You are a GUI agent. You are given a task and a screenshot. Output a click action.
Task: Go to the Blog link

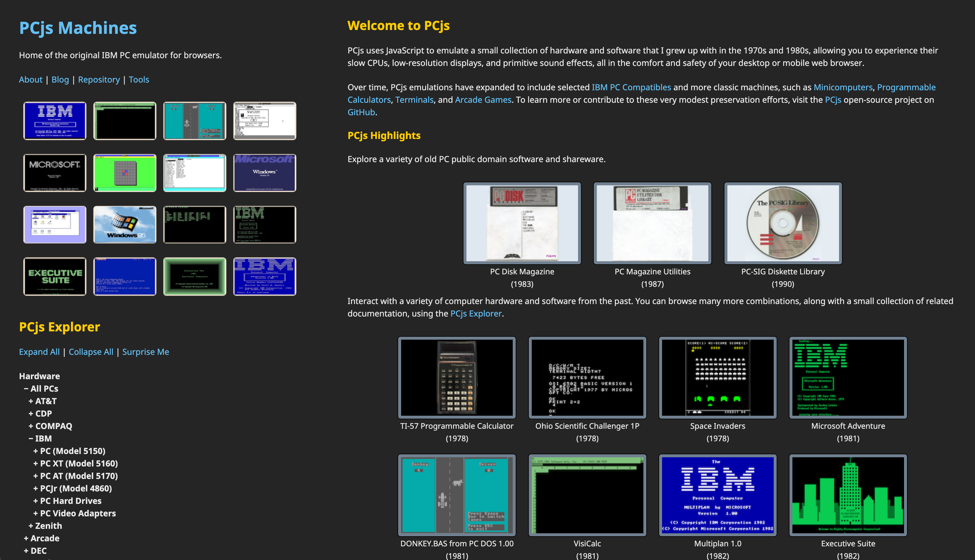coord(60,80)
